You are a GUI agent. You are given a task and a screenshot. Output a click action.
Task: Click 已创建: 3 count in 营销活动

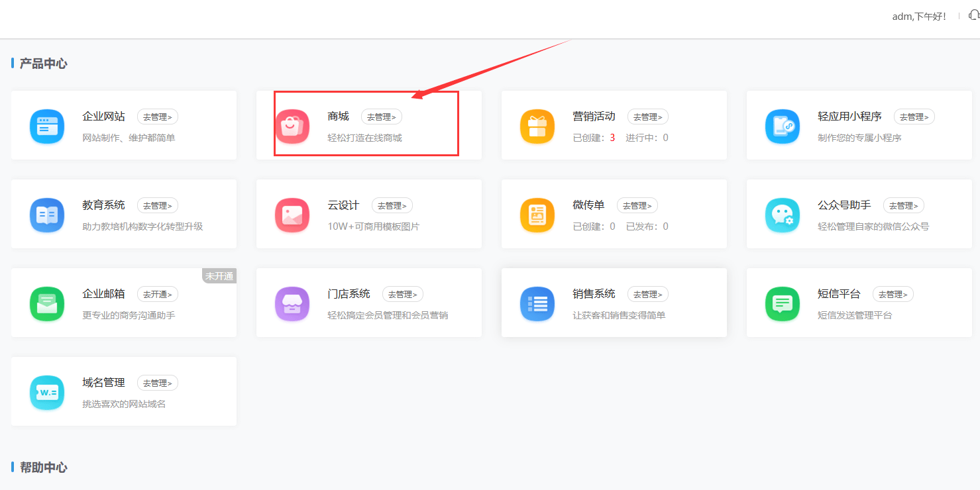tap(594, 138)
